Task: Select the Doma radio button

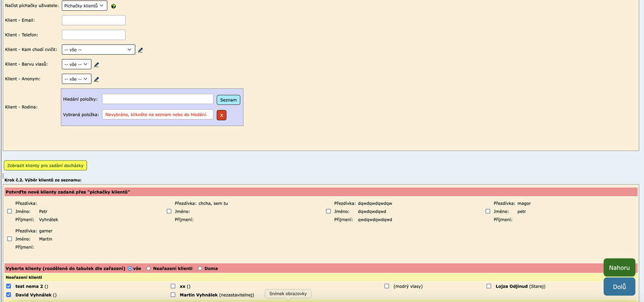Action: [x=201, y=268]
